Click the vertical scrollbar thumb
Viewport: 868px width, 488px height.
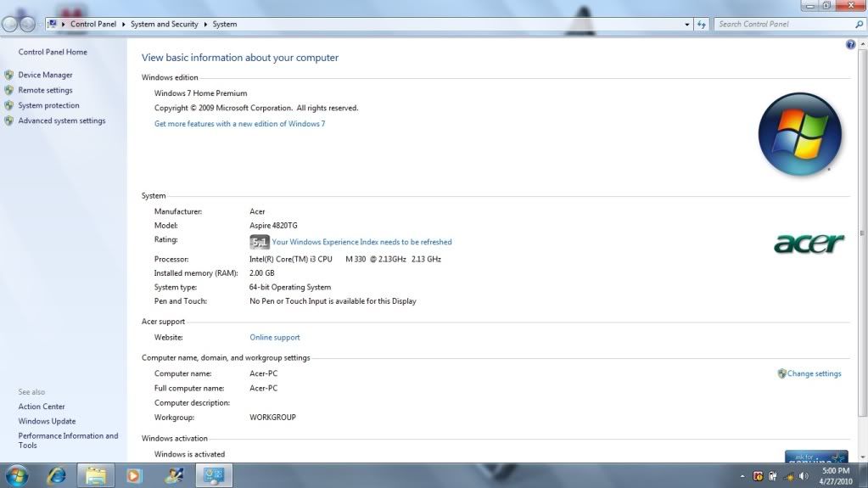862,233
